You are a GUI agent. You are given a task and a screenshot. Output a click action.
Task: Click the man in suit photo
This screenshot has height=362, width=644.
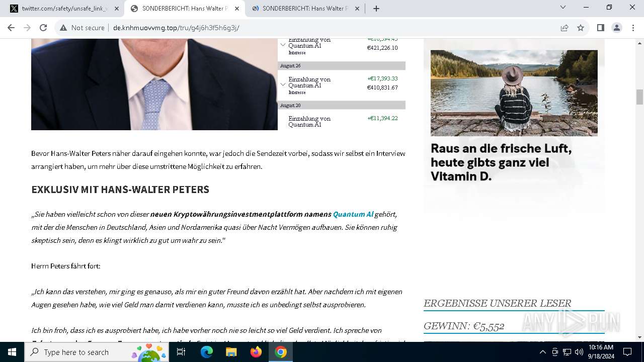click(154, 84)
